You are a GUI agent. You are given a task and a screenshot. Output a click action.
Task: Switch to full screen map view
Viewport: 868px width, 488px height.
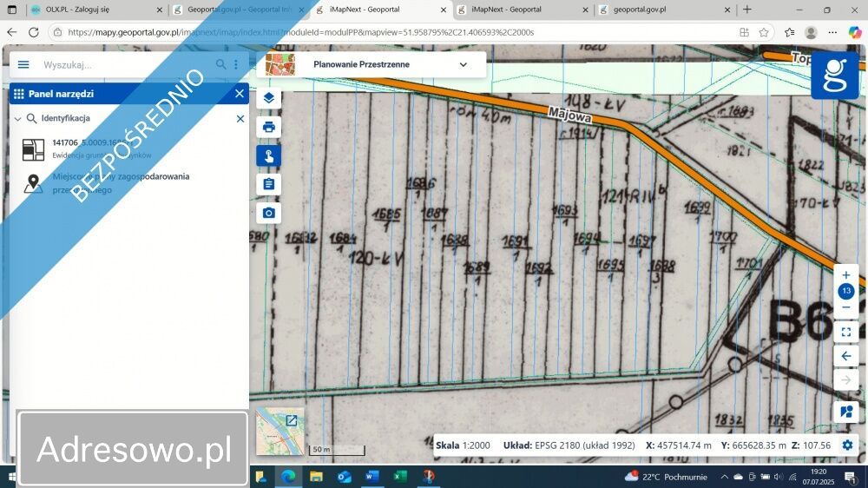coord(846,332)
